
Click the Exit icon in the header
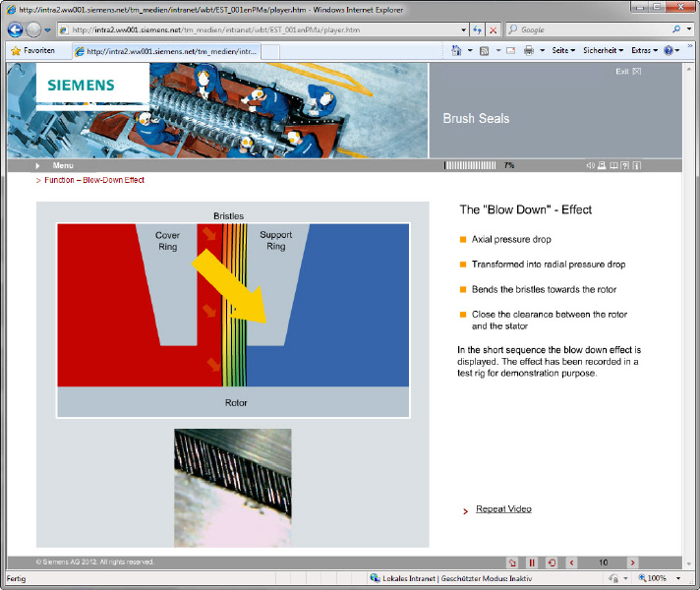[636, 72]
